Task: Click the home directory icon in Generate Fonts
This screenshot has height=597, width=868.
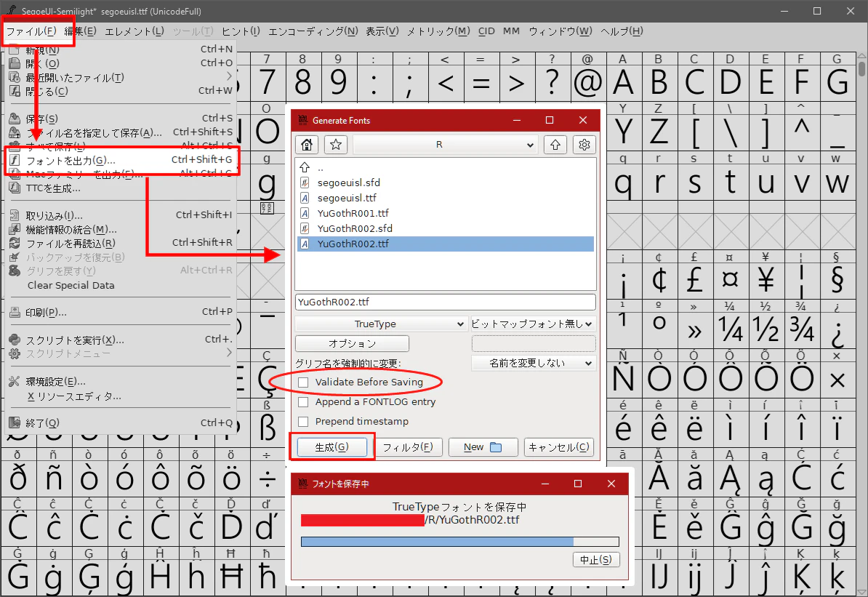Action: (307, 145)
